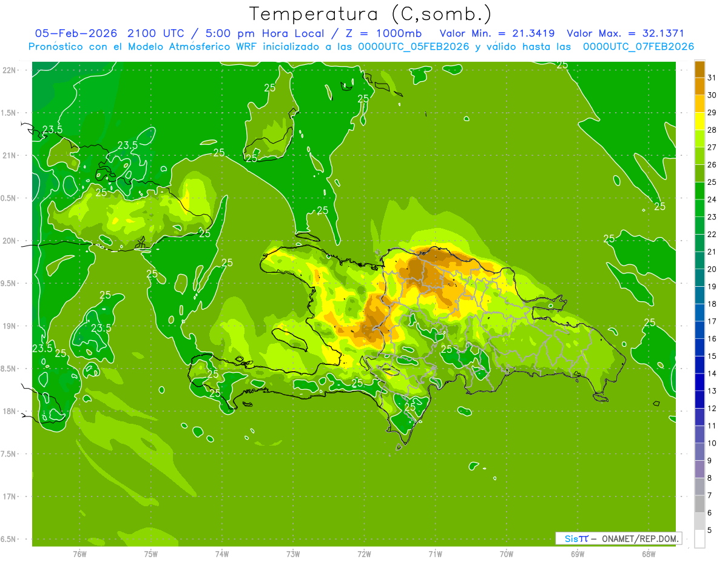Click the '69W' longitude axis label
The width and height of the screenshot is (728, 562).
pos(578,554)
